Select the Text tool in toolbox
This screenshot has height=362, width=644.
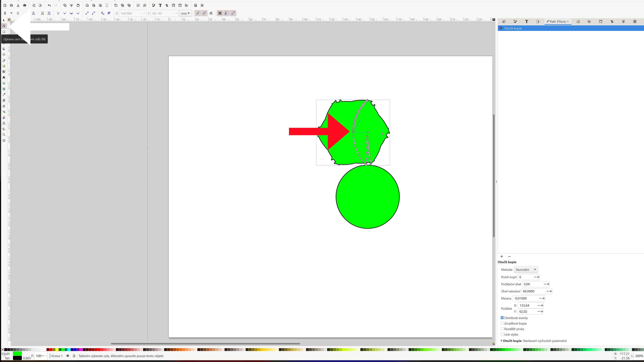[x=4, y=78]
